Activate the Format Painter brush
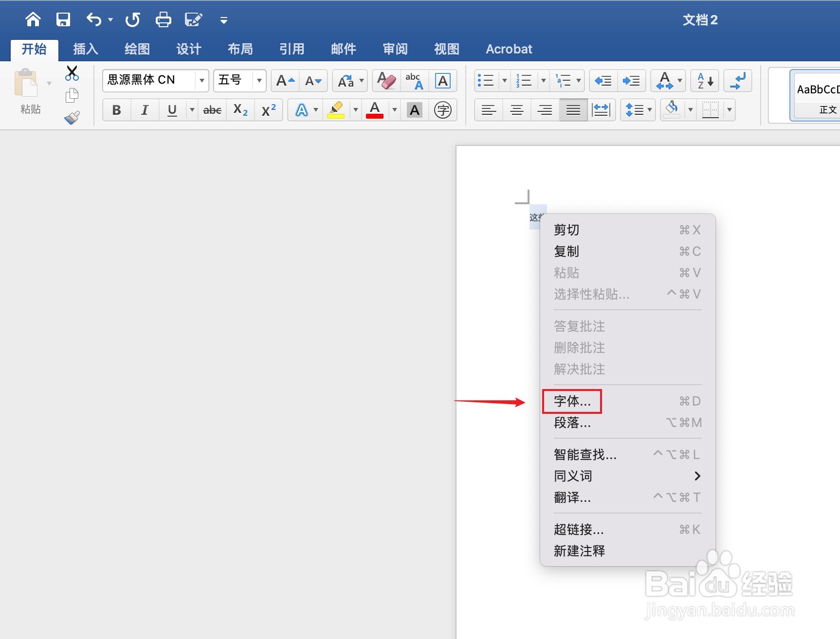The image size is (840, 639). click(72, 118)
